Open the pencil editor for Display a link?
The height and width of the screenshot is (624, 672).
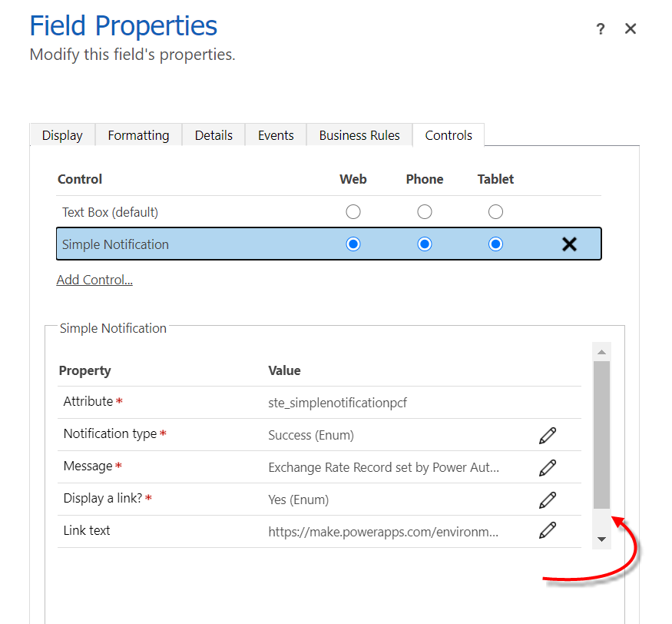pos(548,500)
